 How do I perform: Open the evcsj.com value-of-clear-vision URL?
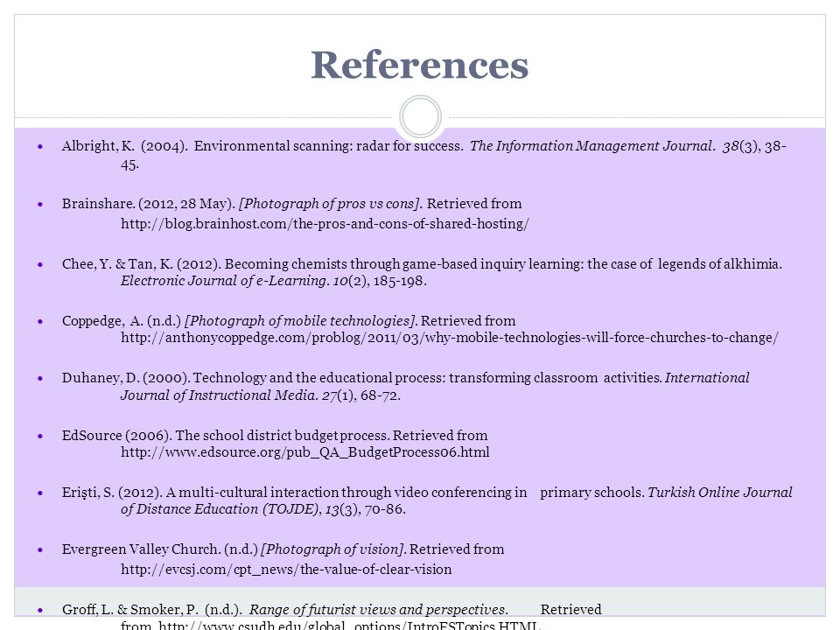(x=286, y=569)
